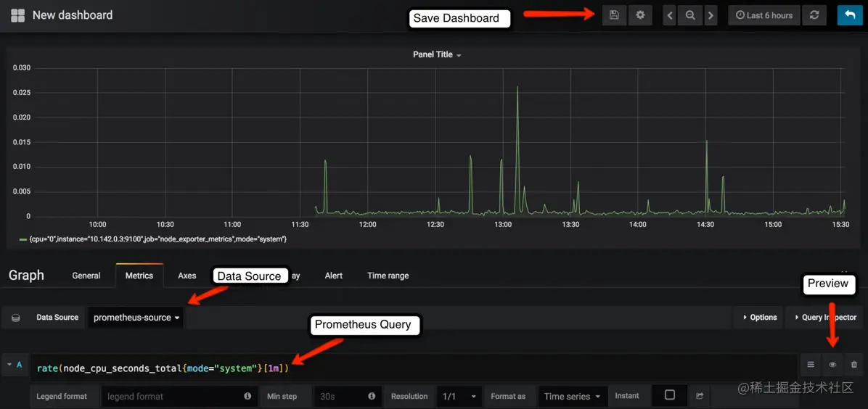Viewport: 868px width, 409px height.
Task: Switch to the Axes tab
Action: tap(187, 276)
